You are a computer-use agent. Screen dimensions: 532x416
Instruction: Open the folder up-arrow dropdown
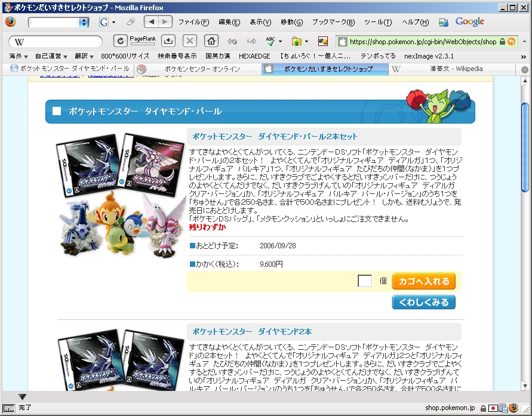click(x=306, y=42)
